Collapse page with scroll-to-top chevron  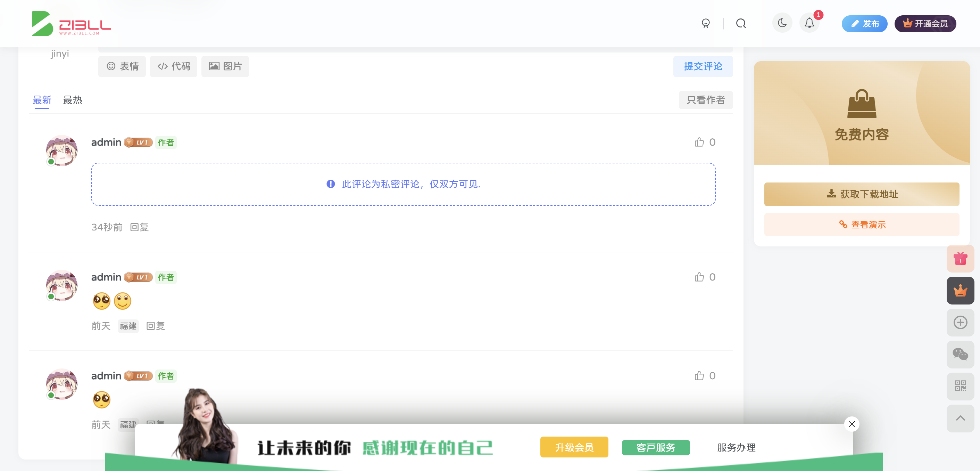(960, 419)
